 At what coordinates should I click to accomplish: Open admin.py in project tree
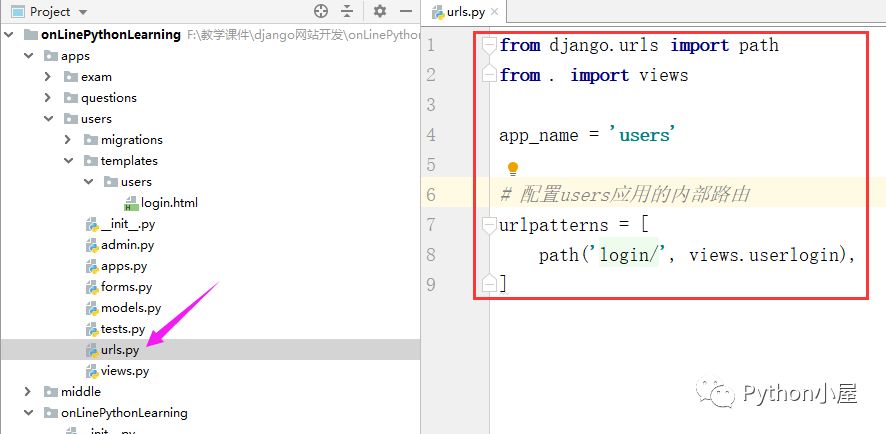pyautogui.click(x=128, y=245)
